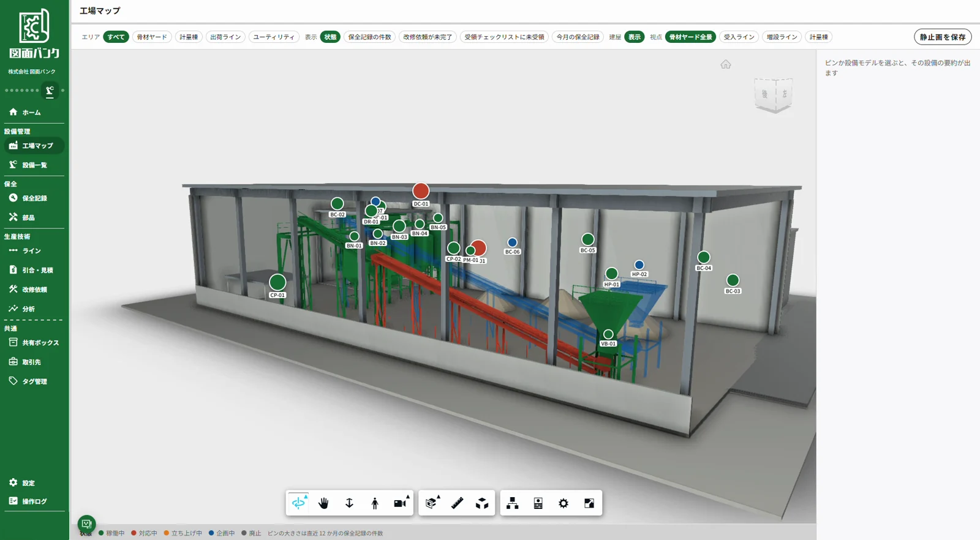Open ホーム in sidebar
This screenshot has height=540, width=980.
point(34,113)
